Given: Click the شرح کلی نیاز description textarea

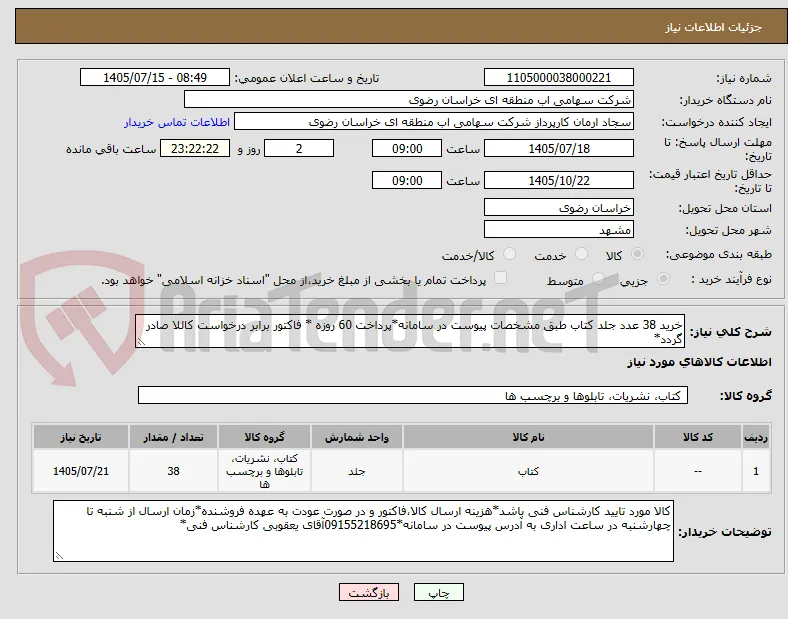Looking at the screenshot, I should pyautogui.click(x=410, y=332).
